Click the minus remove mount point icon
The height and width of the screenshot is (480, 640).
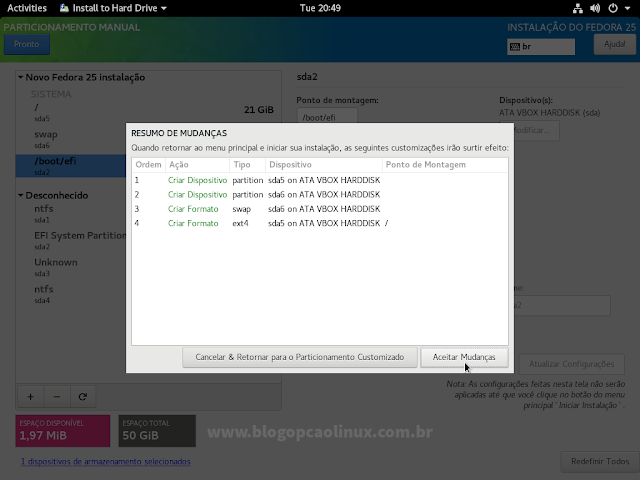pos(57,397)
